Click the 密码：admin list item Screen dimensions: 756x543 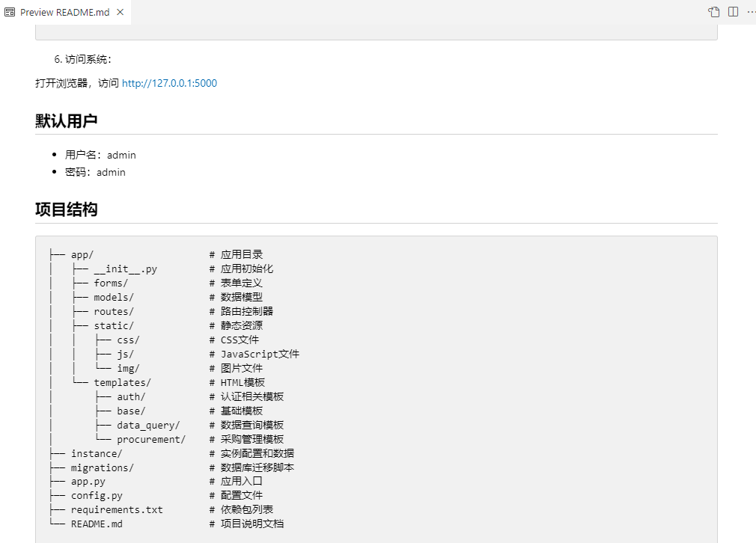[x=95, y=173]
